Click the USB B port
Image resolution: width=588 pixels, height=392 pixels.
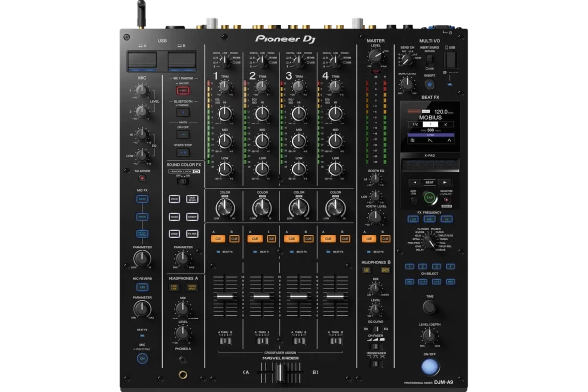181,60
